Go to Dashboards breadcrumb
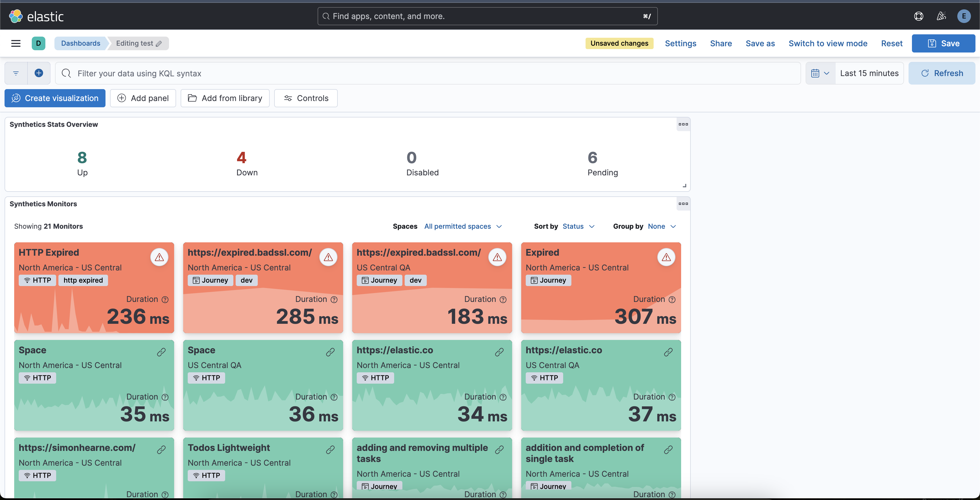Viewport: 980px width, 500px height. pyautogui.click(x=81, y=43)
